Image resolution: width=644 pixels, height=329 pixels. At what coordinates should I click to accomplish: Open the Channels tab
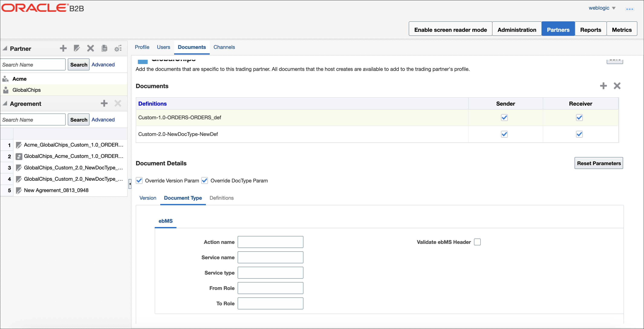[x=224, y=47]
